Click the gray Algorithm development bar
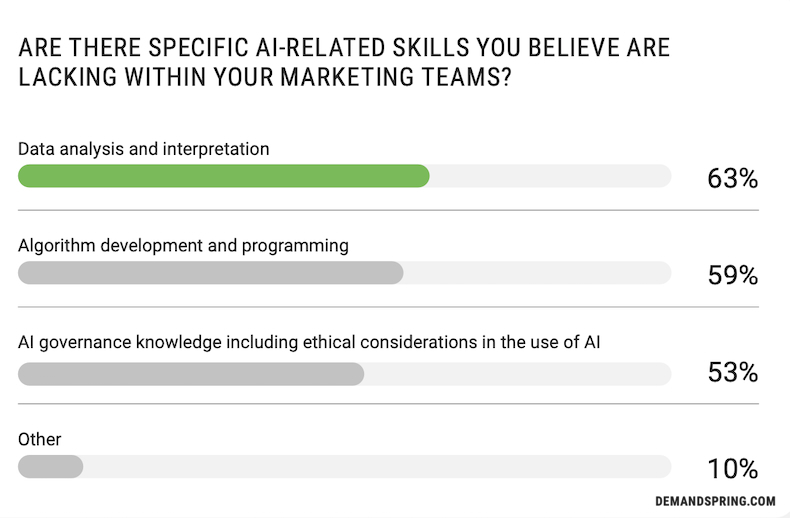The width and height of the screenshot is (790, 518). [211, 273]
